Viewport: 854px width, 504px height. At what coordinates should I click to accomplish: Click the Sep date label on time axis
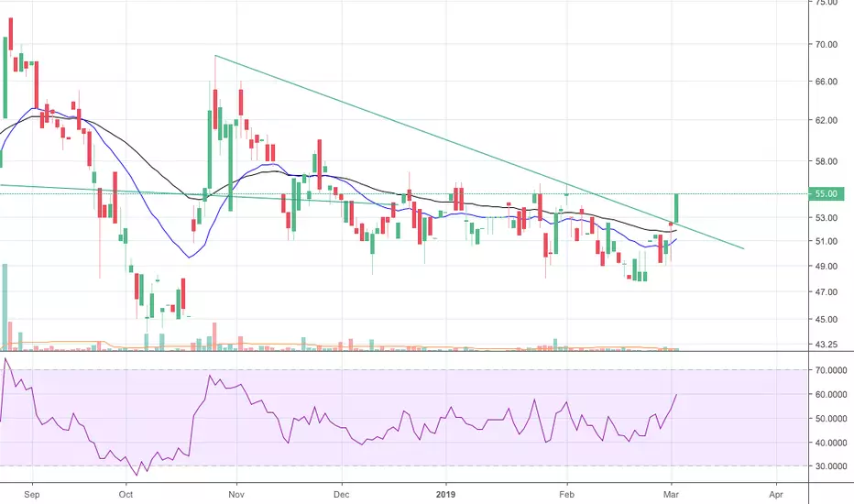pyautogui.click(x=32, y=495)
